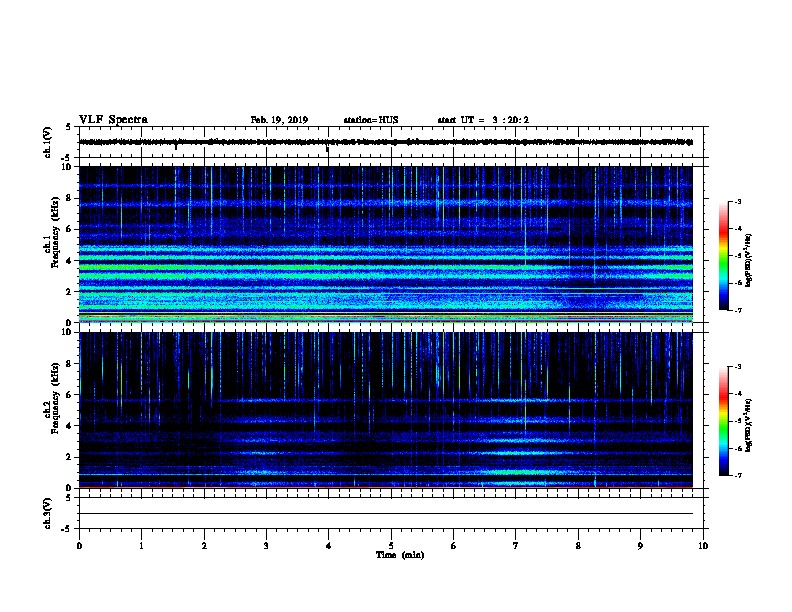Click the "8" kHz tick on ch.2 axis
Image resolution: width=792 pixels, height=612 pixels.
[x=69, y=363]
